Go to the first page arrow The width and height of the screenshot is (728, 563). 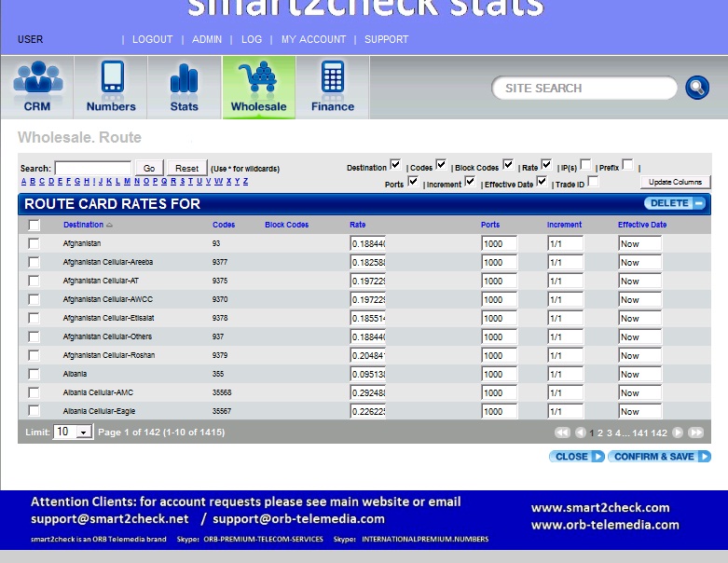[x=562, y=433]
